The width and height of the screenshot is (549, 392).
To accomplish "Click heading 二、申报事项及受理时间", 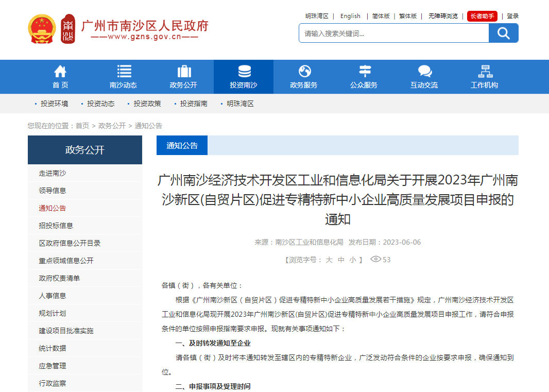I will pos(213,386).
